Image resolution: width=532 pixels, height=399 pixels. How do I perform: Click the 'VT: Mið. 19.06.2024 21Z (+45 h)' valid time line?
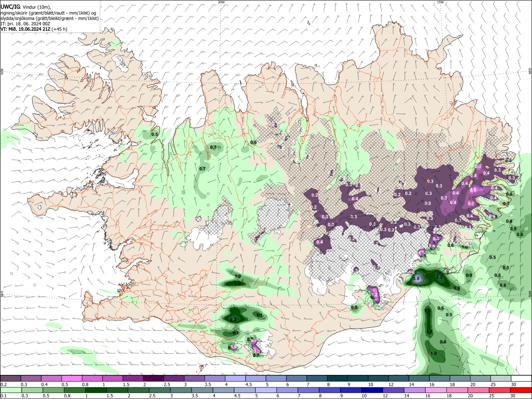click(34, 29)
